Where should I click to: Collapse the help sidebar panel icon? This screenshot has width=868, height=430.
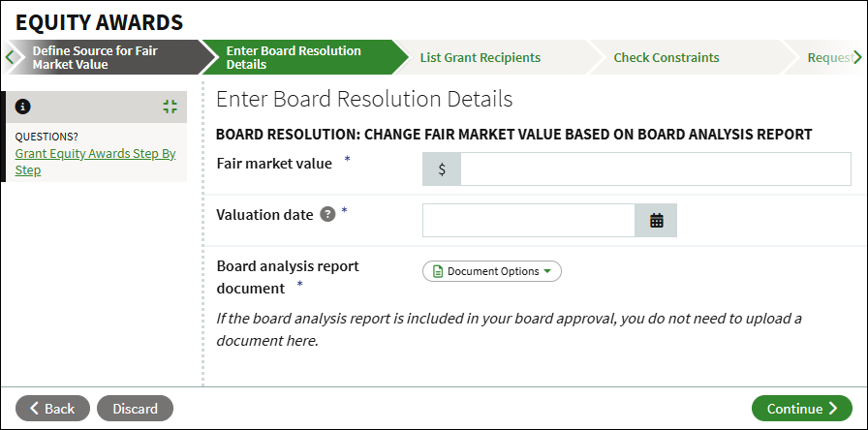pyautogui.click(x=170, y=107)
